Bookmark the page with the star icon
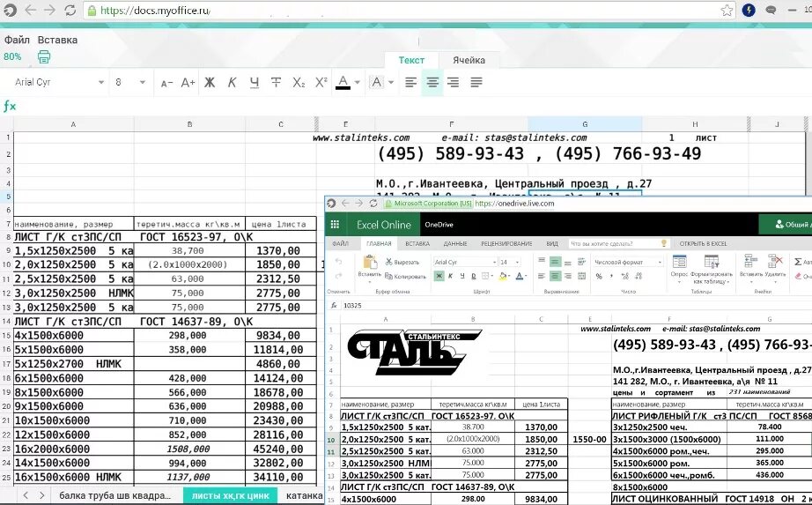Screen dimensions: 812x505 727,10
